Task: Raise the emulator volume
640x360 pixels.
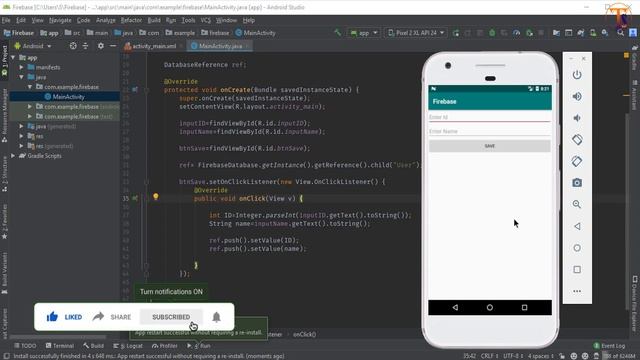Action: [x=577, y=96]
